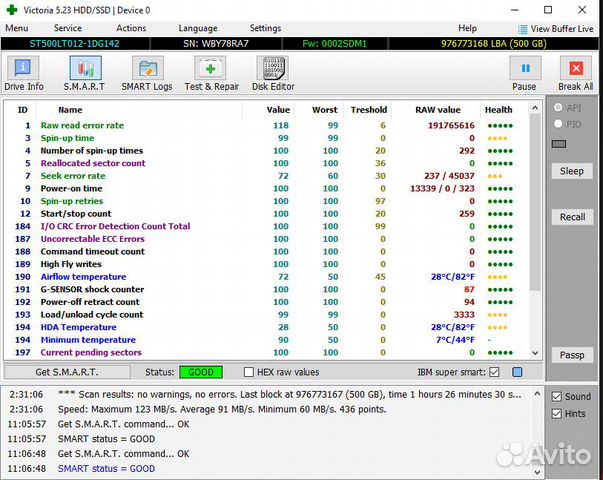Select Current pending sectors row
Image resolution: width=603 pixels, height=480 pixels.
pos(265,352)
